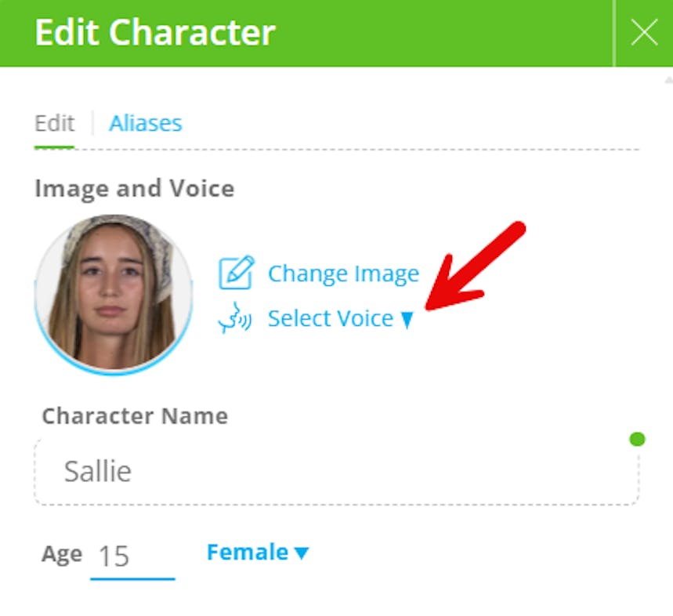Focus the Age field showing 15
Screen dimensions: 673x616
pyautogui.click(x=132, y=556)
